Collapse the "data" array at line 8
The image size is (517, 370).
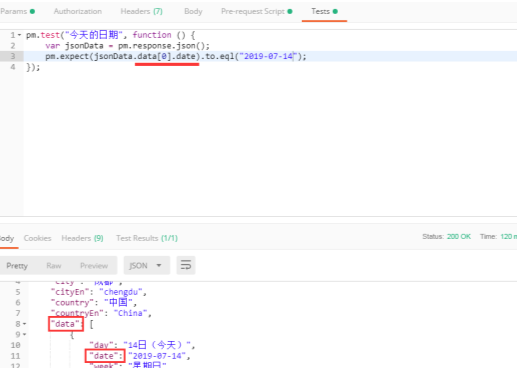(x=24, y=324)
